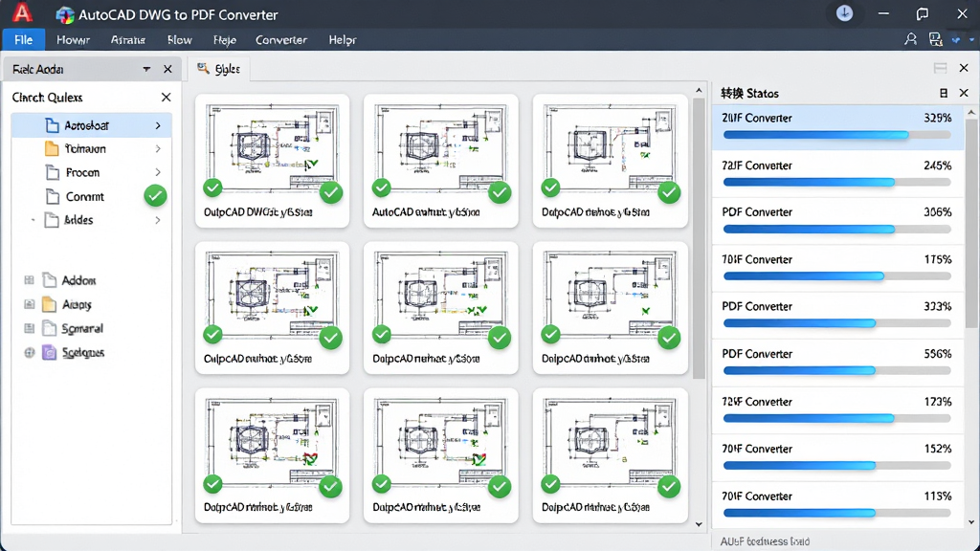Click the progress bar for the 329% converter
Viewport: 980px width, 551px height.
tap(836, 135)
